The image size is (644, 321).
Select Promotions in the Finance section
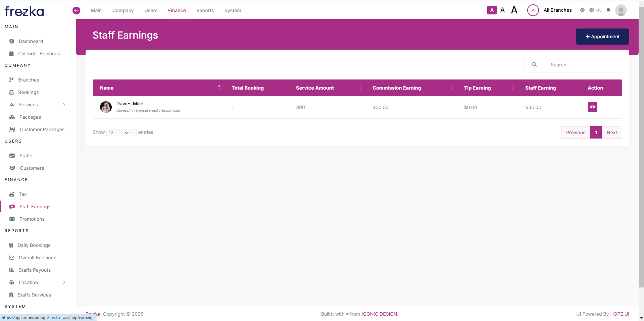click(32, 219)
